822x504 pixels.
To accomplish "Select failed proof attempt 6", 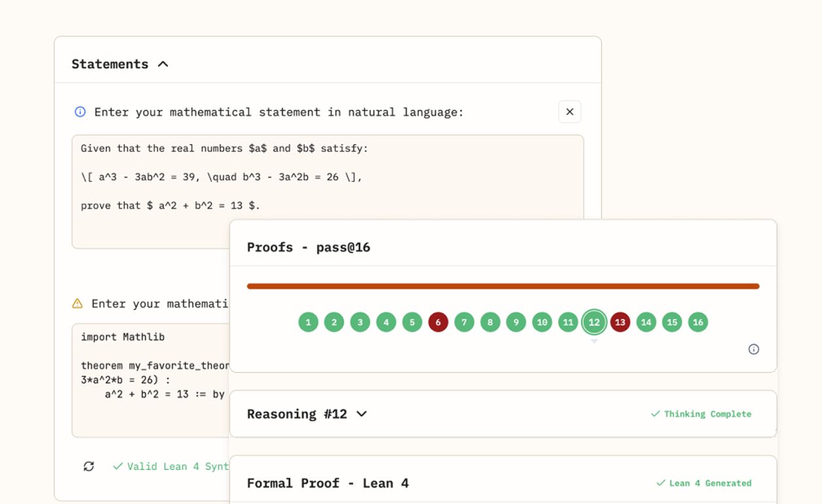I will pyautogui.click(x=438, y=322).
